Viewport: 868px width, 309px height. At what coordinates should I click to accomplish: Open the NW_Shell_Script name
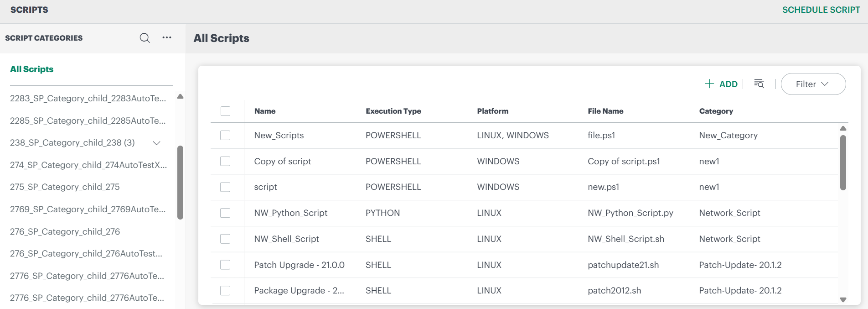pos(287,239)
